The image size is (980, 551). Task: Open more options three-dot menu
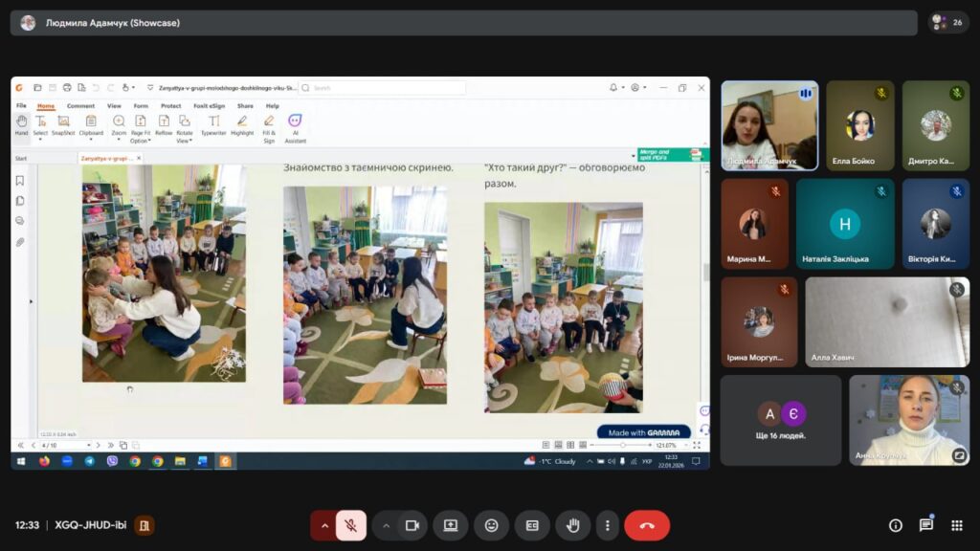click(607, 525)
